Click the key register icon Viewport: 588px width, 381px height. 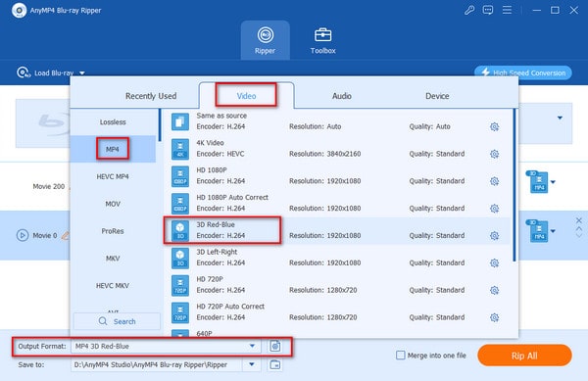(469, 10)
